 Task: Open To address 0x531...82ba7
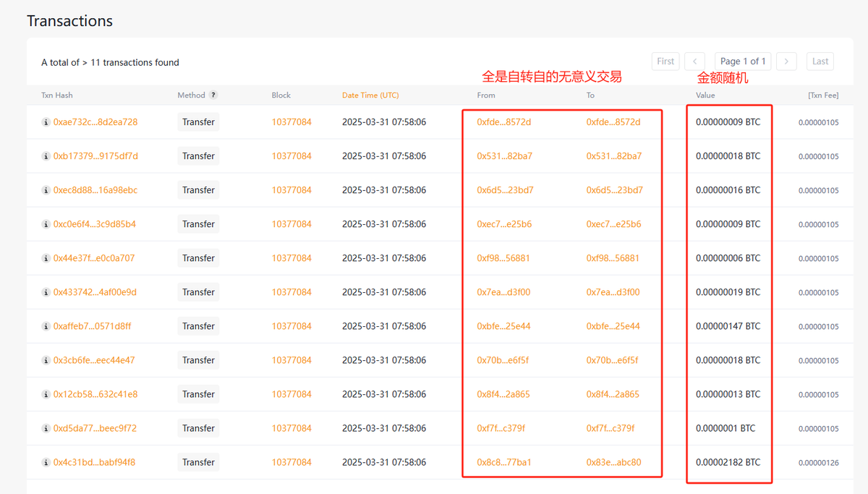tap(613, 156)
